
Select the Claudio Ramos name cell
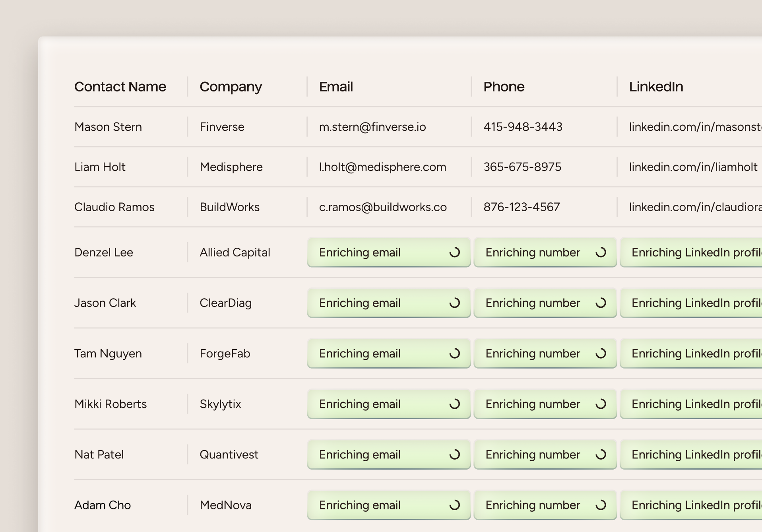(114, 207)
